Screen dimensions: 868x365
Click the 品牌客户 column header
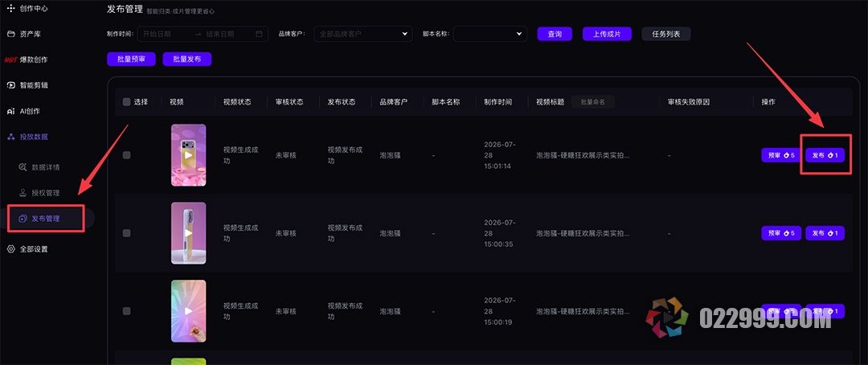coord(394,102)
